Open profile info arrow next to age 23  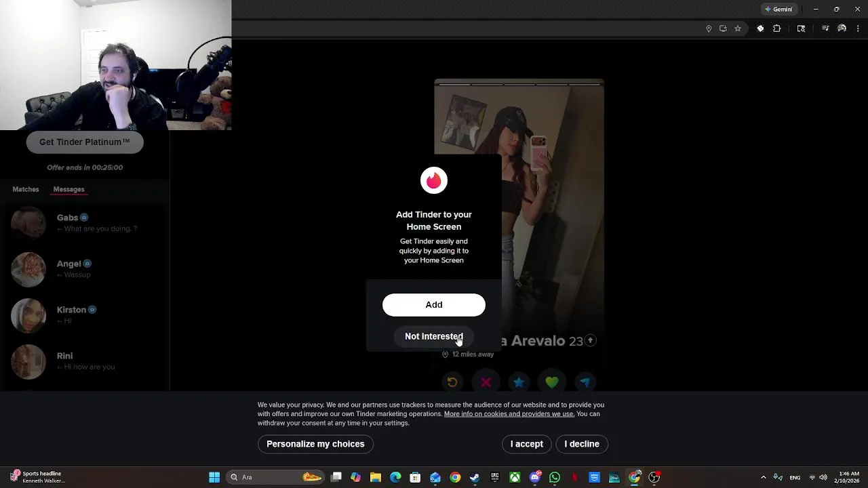[x=591, y=340]
